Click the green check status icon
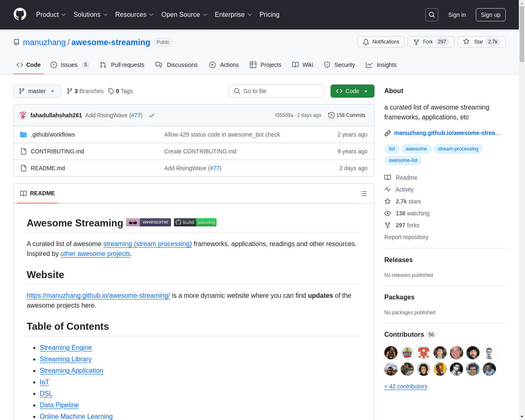Screen dimensions: 525x420 (152, 115)
